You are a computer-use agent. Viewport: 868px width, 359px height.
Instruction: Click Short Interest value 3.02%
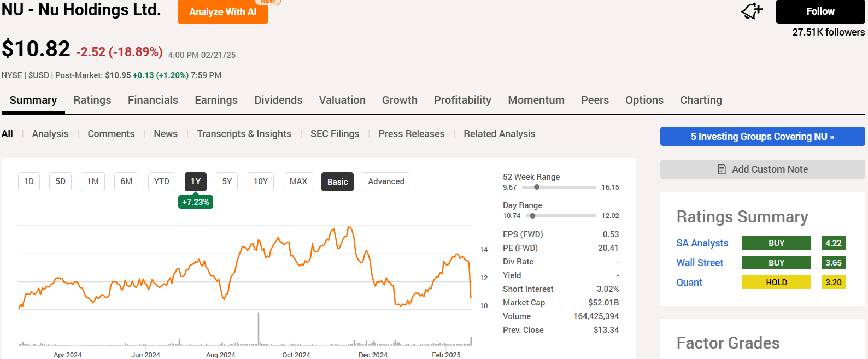[608, 289]
